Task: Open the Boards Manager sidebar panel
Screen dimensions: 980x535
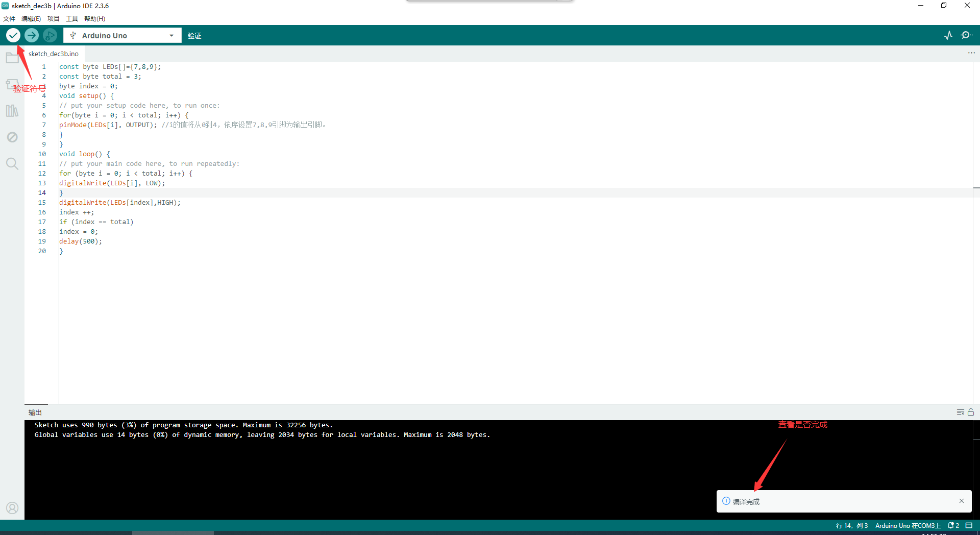Action: pos(12,84)
